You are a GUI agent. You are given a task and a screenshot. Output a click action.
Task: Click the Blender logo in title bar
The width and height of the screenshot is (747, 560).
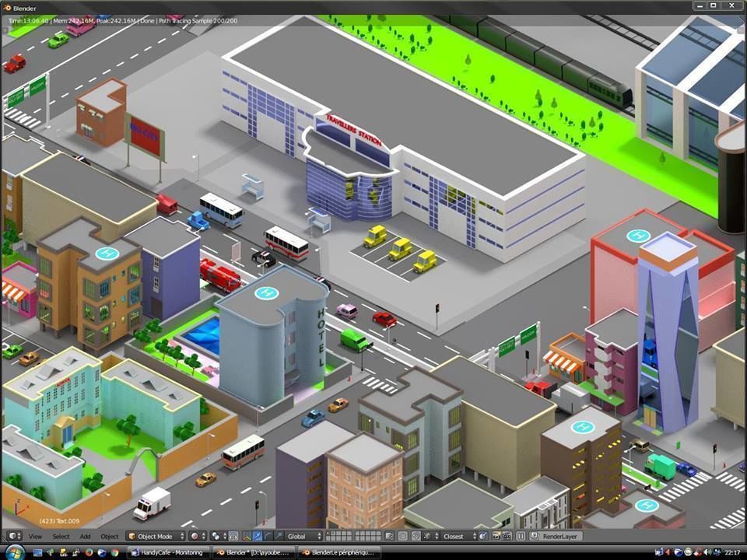pyautogui.click(x=6, y=8)
